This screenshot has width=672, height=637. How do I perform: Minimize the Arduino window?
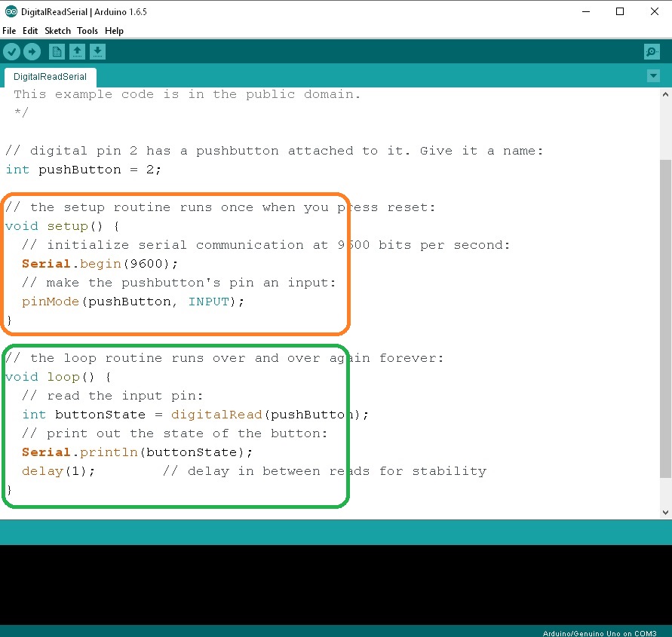pos(586,11)
